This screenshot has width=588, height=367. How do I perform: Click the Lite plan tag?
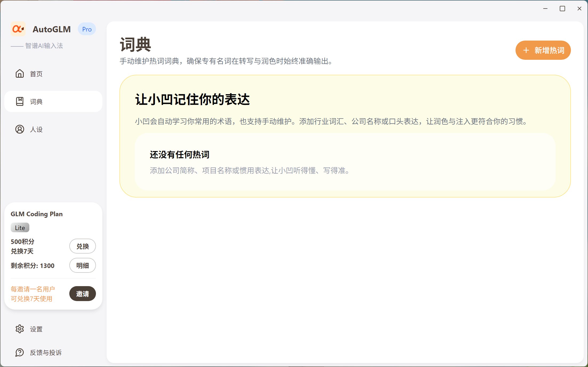tap(20, 228)
